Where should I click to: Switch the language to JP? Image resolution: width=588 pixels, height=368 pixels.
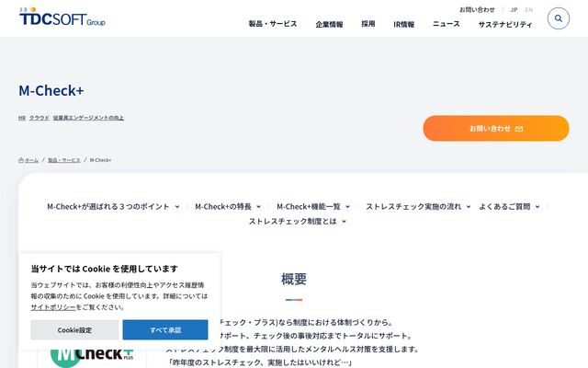click(x=514, y=10)
